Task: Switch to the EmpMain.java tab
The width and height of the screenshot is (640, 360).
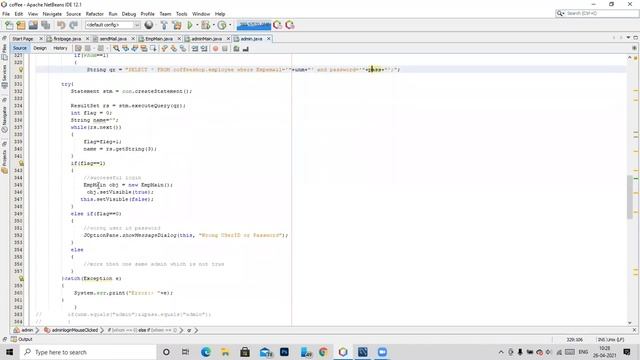Action: 159,39
